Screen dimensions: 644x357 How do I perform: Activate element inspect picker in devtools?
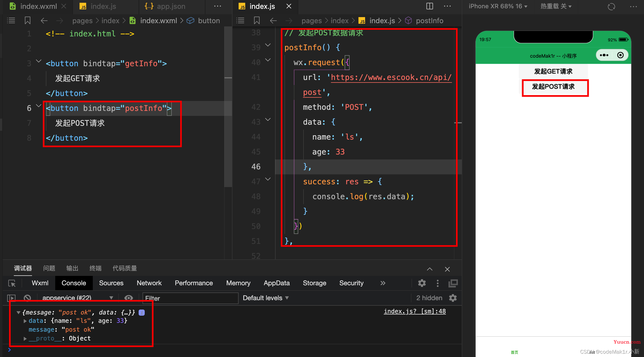tap(12, 283)
